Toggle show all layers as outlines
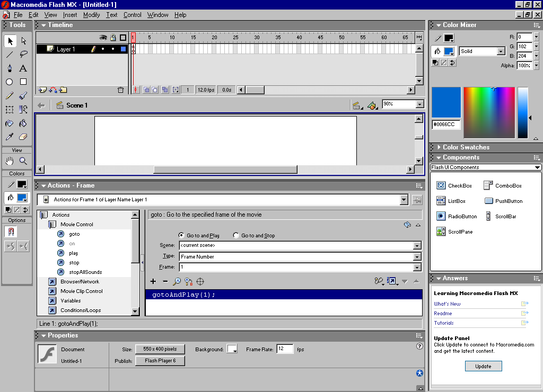The image size is (543, 392). point(123,38)
